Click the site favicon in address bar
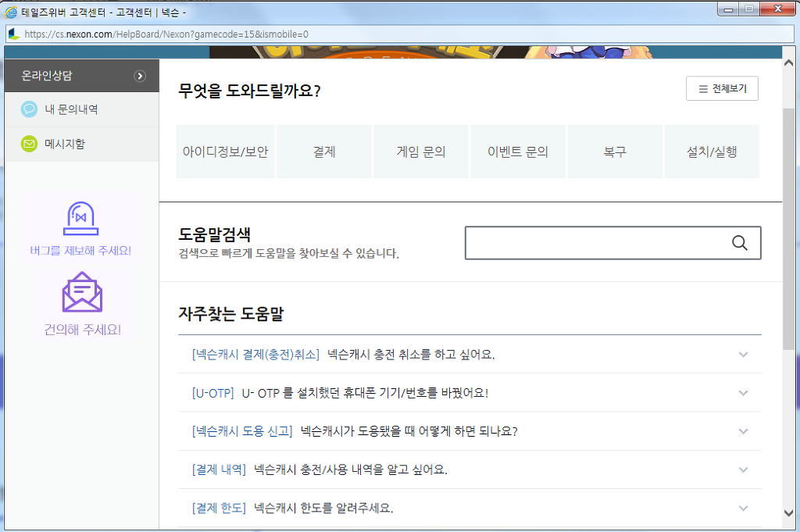This screenshot has height=532, width=800. (x=14, y=34)
